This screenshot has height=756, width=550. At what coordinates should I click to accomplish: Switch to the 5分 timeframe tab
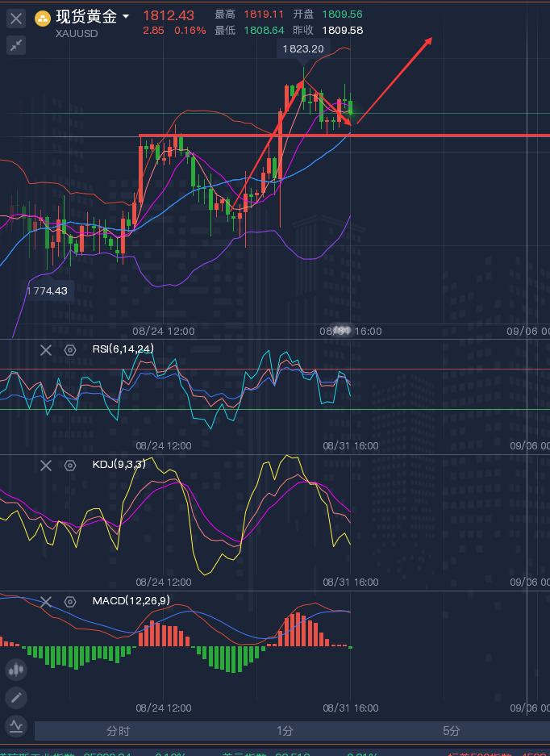[452, 731]
